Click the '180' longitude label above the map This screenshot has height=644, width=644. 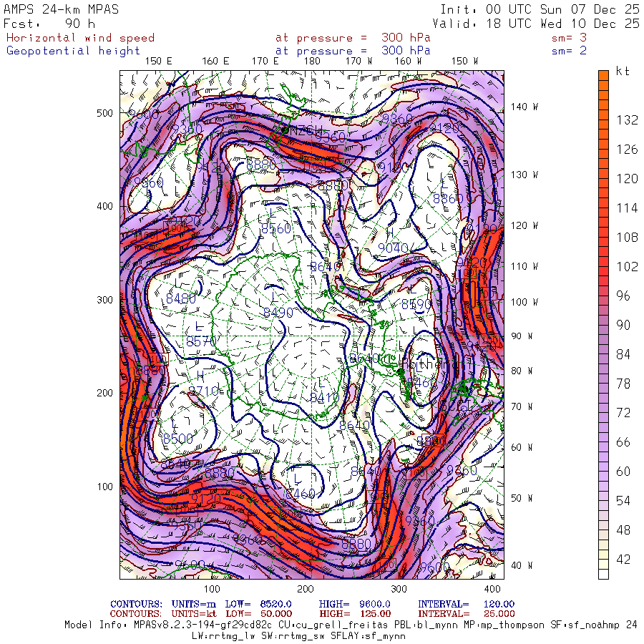pyautogui.click(x=312, y=62)
